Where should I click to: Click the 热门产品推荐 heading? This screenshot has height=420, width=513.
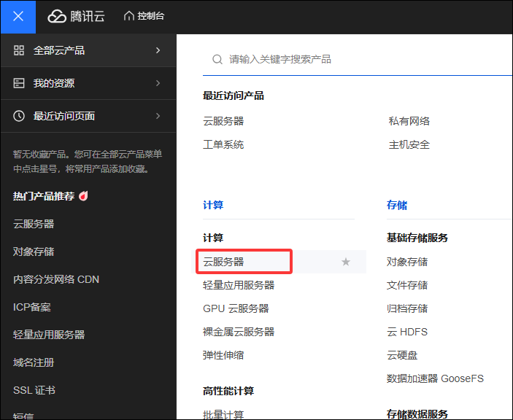point(44,196)
